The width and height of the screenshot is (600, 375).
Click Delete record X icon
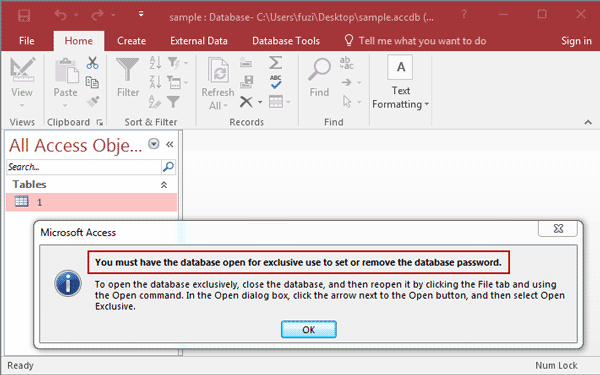[246, 102]
